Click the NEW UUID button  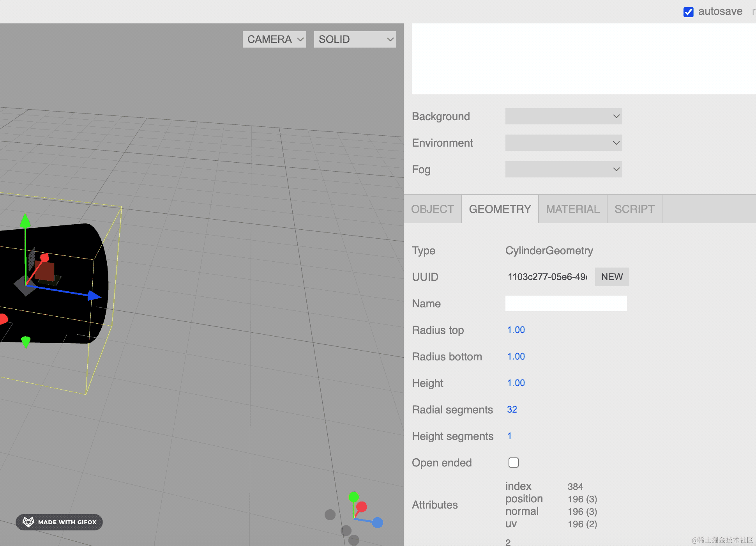[612, 277]
